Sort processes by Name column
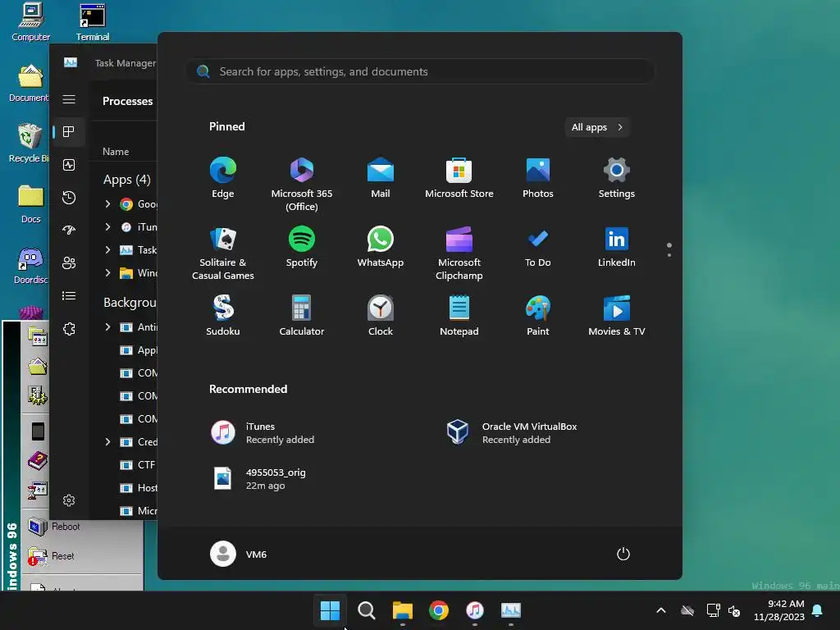 [116, 152]
